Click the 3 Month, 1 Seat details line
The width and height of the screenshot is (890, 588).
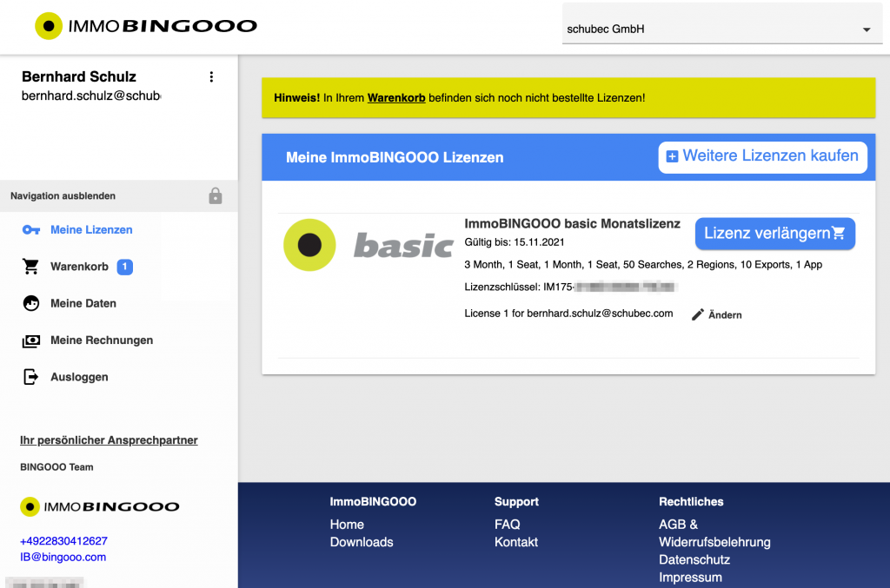643,265
